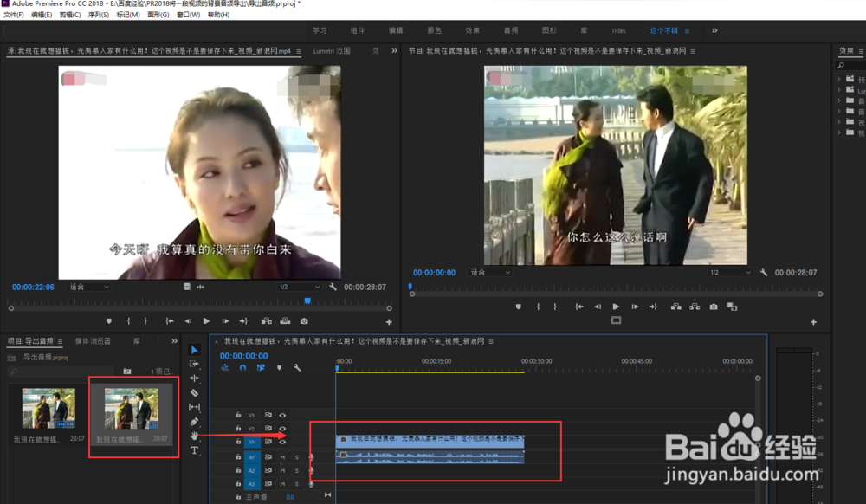Toggle safe margins button in program monitor

(617, 320)
